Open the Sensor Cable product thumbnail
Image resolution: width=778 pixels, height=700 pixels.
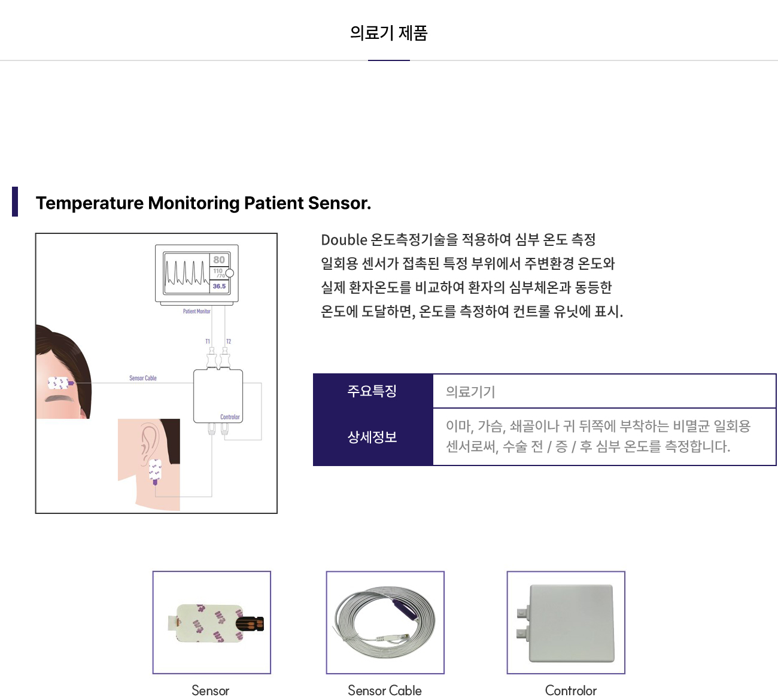pyautogui.click(x=385, y=622)
